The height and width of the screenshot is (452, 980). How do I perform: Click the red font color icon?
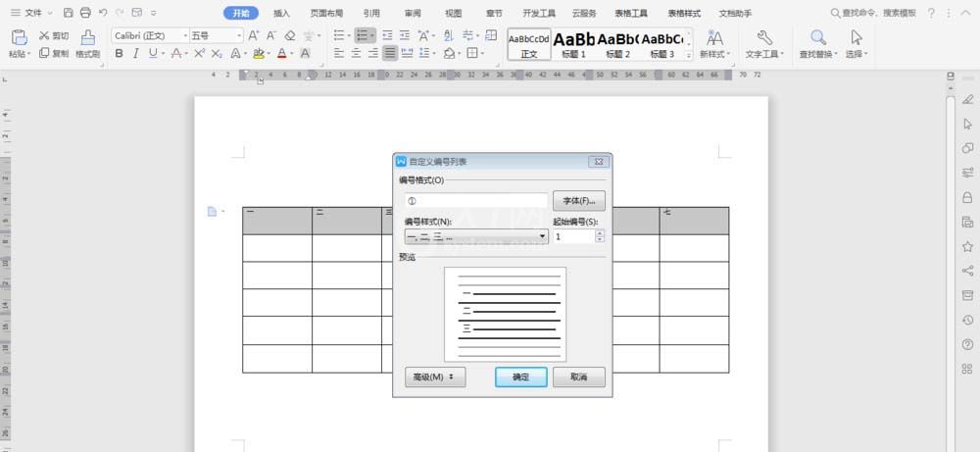[282, 54]
